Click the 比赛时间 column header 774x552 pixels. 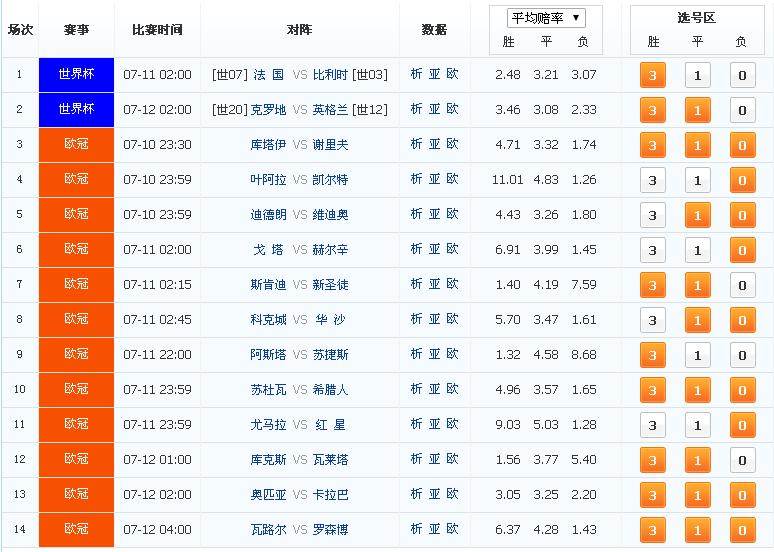pos(157,30)
